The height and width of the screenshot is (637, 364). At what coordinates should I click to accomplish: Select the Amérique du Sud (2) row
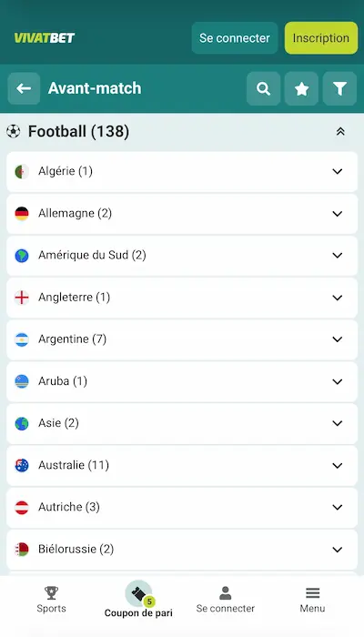tap(182, 255)
